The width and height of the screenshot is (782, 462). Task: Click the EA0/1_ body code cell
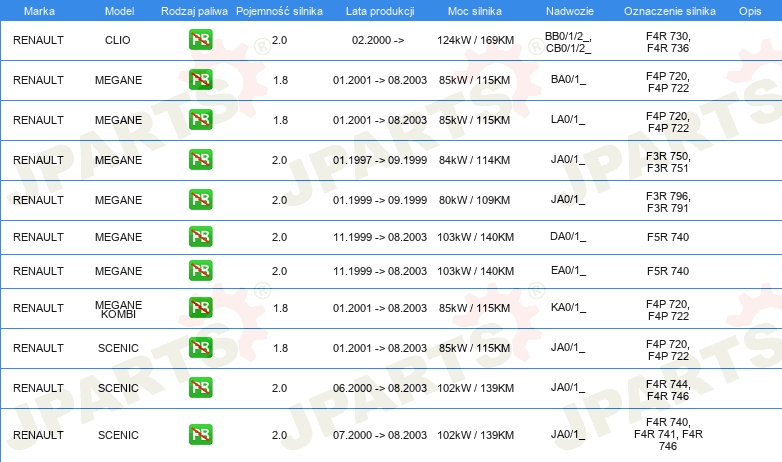568,270
